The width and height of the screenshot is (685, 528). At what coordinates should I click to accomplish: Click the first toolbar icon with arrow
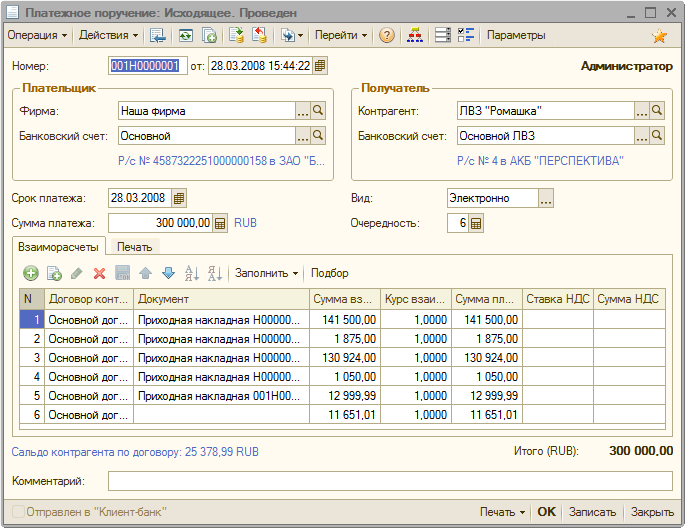157,35
